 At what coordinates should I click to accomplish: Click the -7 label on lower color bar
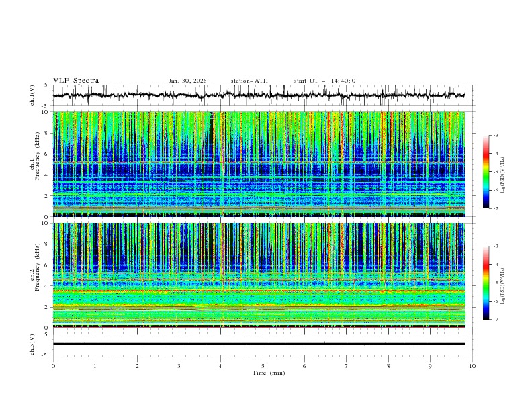click(x=496, y=319)
